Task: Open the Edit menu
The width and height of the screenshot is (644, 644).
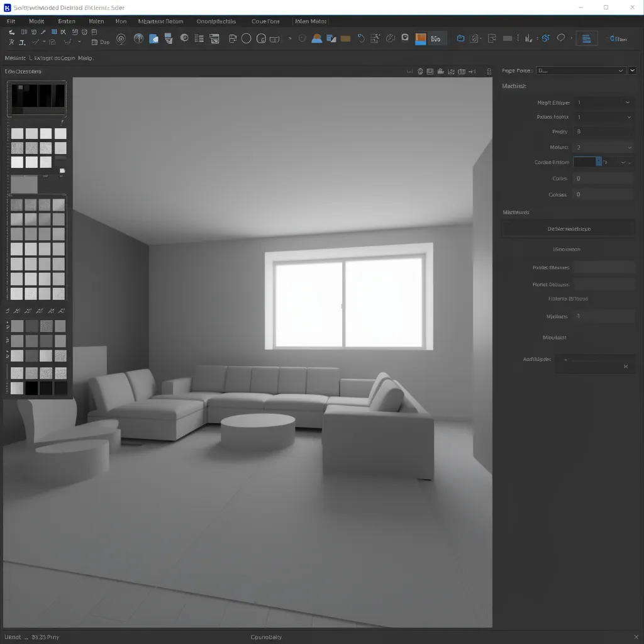Action: tap(10, 21)
